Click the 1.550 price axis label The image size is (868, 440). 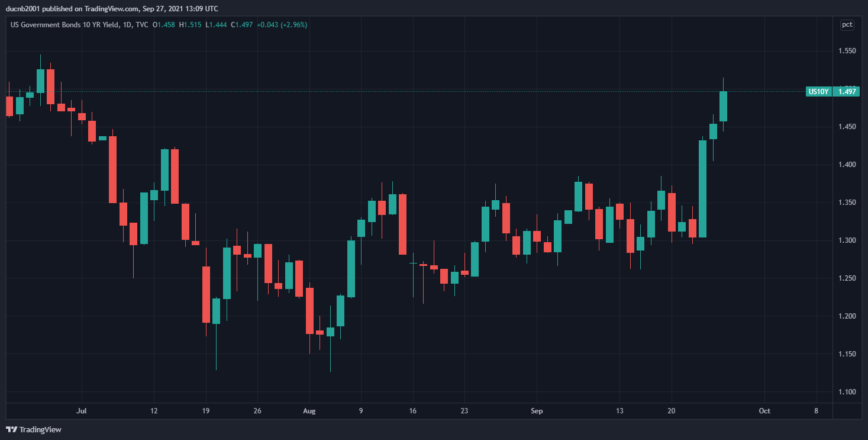tap(847, 51)
